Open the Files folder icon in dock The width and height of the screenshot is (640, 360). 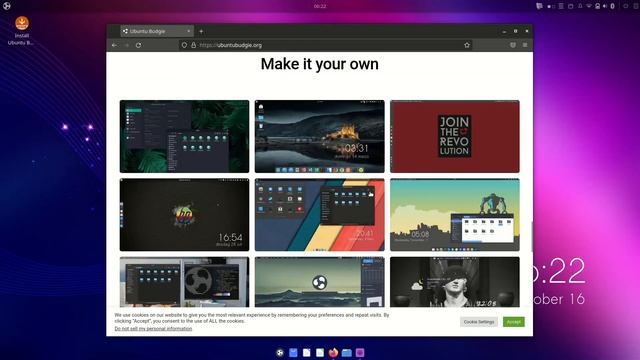click(347, 353)
